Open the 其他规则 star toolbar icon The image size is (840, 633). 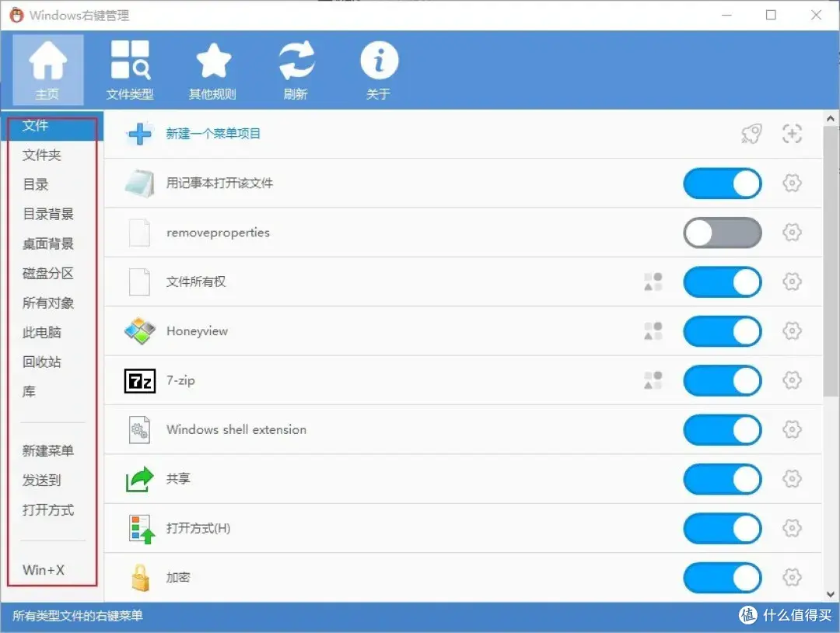coord(212,70)
